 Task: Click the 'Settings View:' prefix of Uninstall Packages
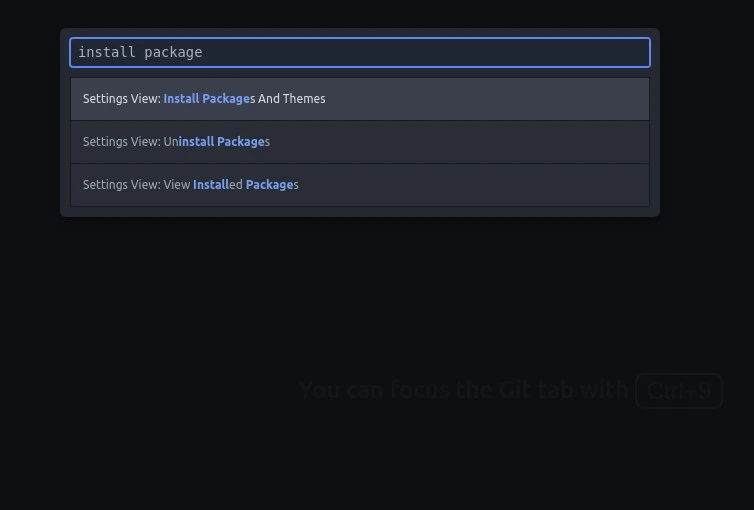pyautogui.click(x=121, y=142)
